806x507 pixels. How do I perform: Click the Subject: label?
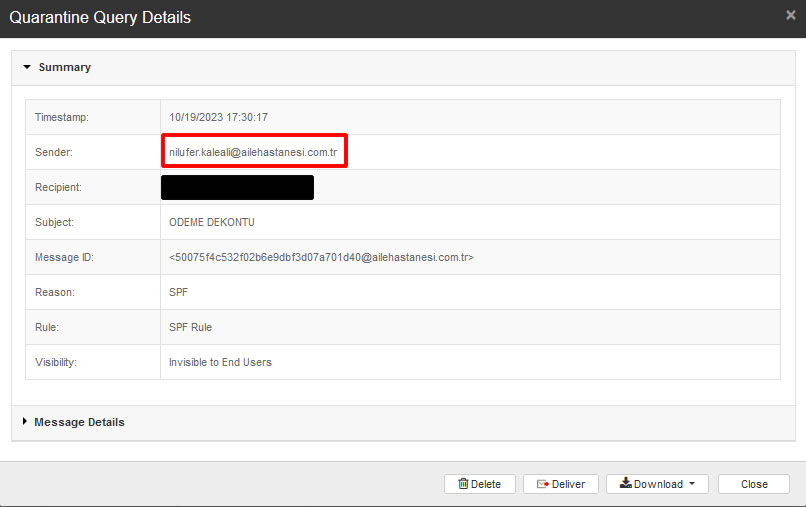pyautogui.click(x=54, y=222)
